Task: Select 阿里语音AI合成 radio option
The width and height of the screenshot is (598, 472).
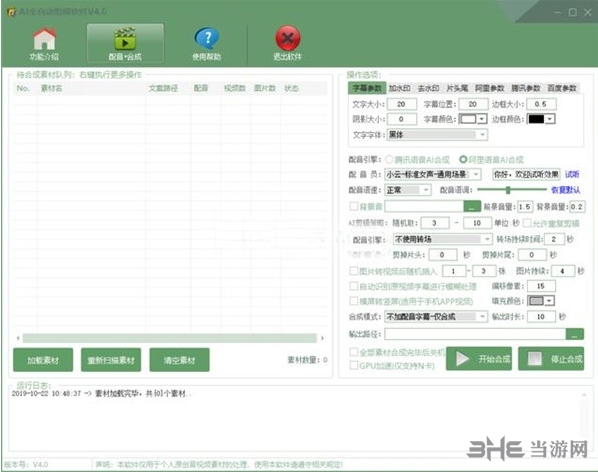Action: coord(463,159)
